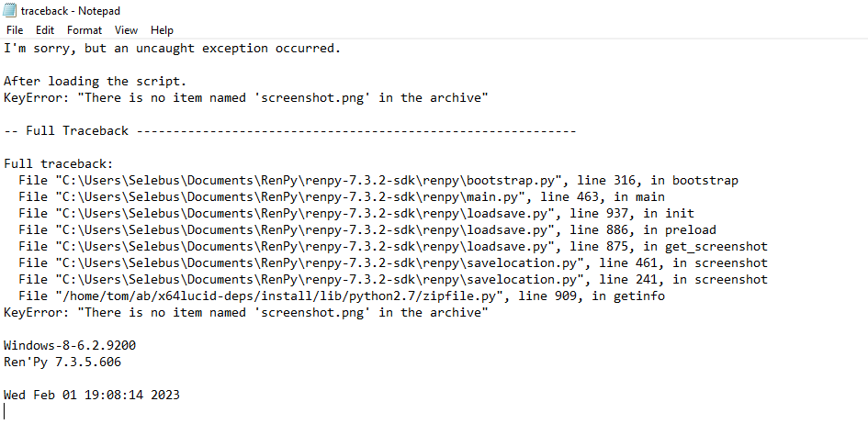
Task: Open the Format menu
Action: (85, 30)
